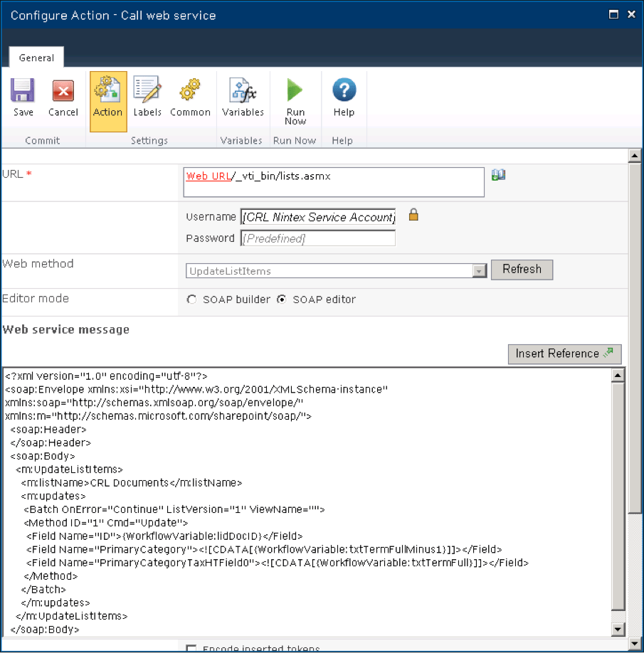
Task: Click the Username input field
Action: pyautogui.click(x=318, y=217)
